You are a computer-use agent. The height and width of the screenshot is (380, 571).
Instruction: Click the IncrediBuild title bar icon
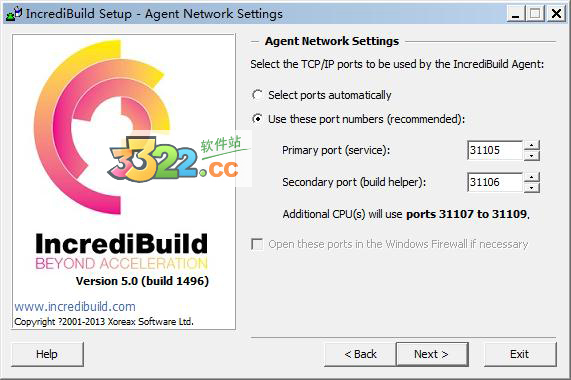click(14, 13)
